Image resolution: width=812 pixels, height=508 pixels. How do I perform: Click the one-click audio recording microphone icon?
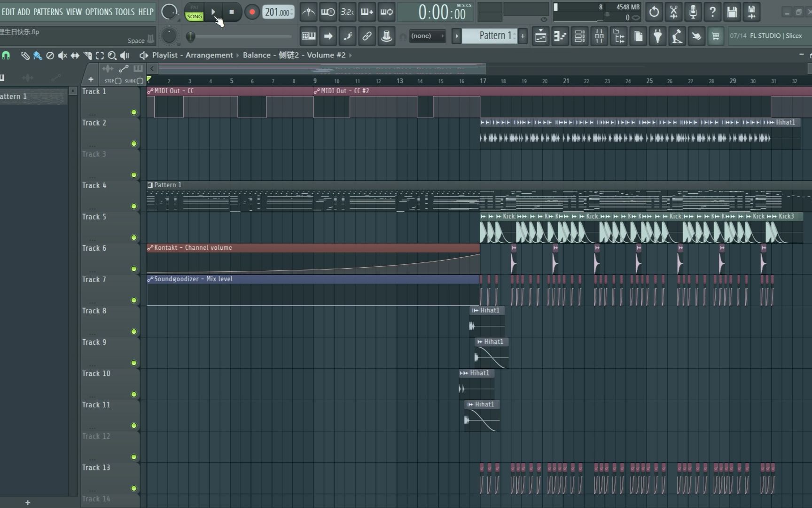pyautogui.click(x=693, y=12)
